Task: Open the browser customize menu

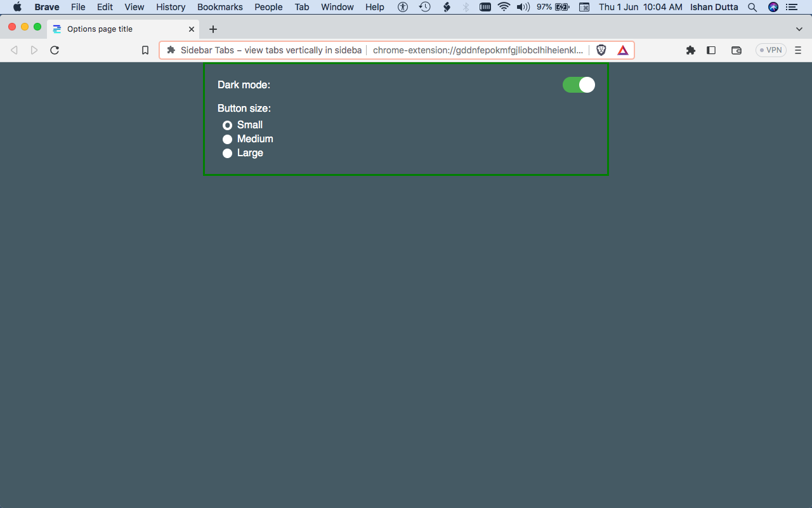Action: point(797,50)
